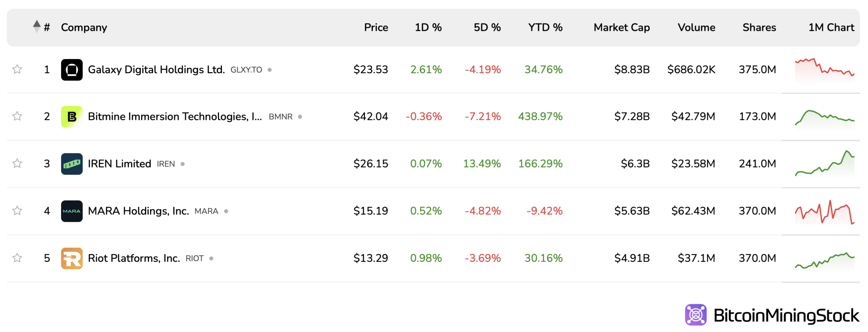This screenshot has width=868, height=332.
Task: Click the IREN Limited logo icon
Action: [72, 164]
